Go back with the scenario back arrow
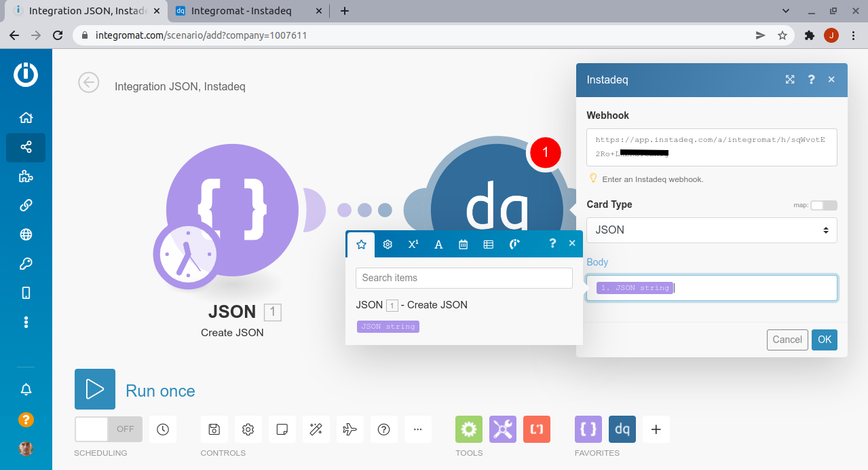Screen dimensions: 868x470 pyautogui.click(x=88, y=82)
